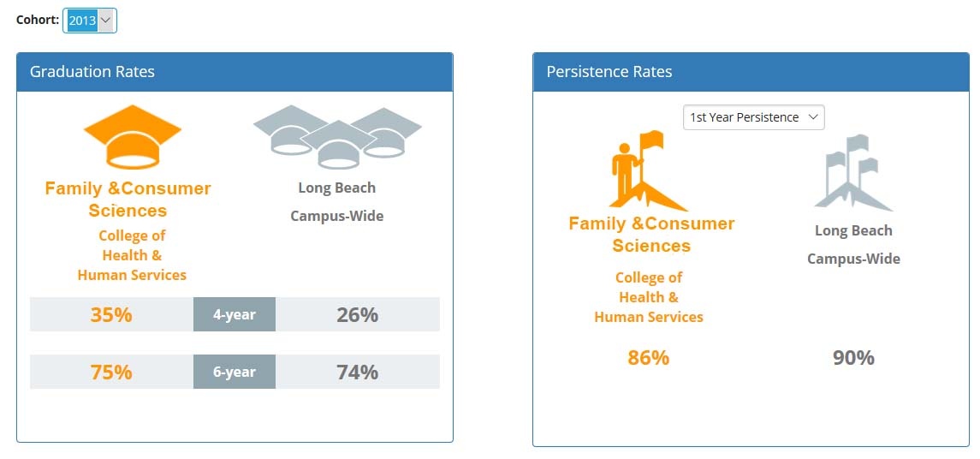Click the 86% department persistence value

coord(649,358)
